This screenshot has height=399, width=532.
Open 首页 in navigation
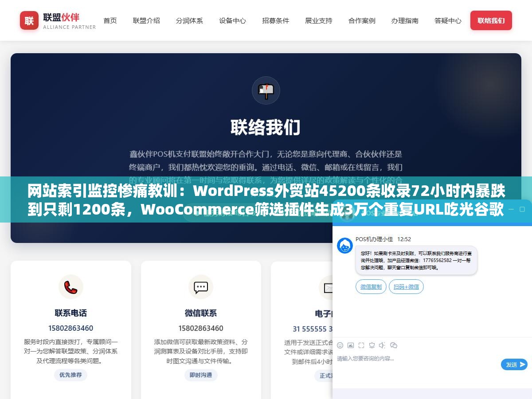[110, 20]
